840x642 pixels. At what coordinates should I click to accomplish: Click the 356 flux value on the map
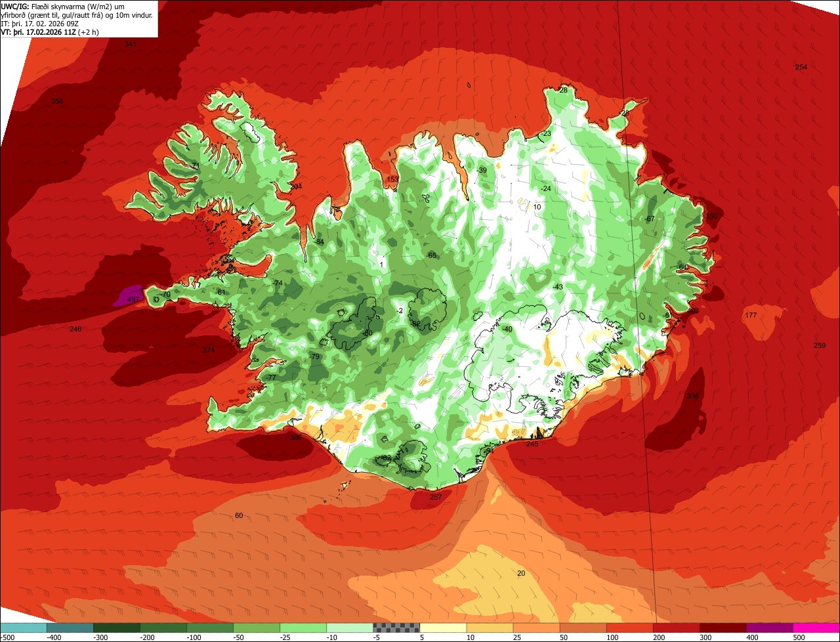[x=57, y=101]
